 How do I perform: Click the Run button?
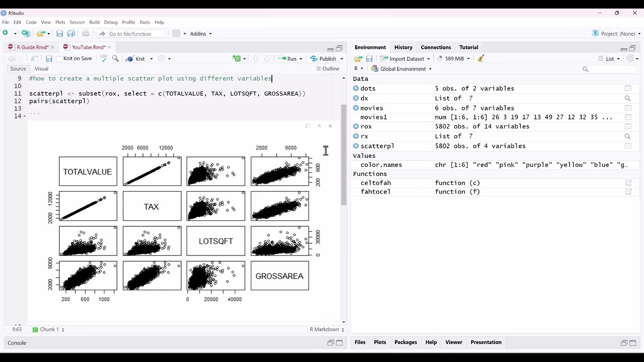coord(287,59)
